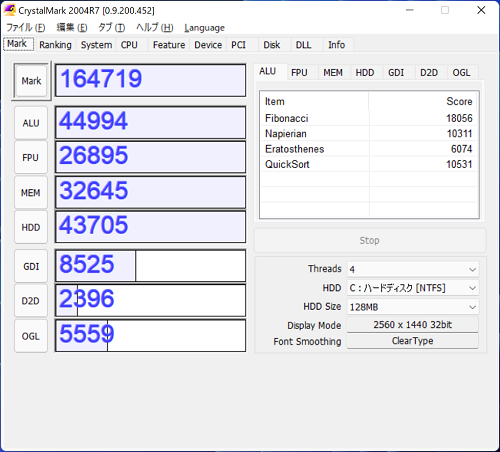
Task: Run the MEM benchmark
Action: coord(31,193)
